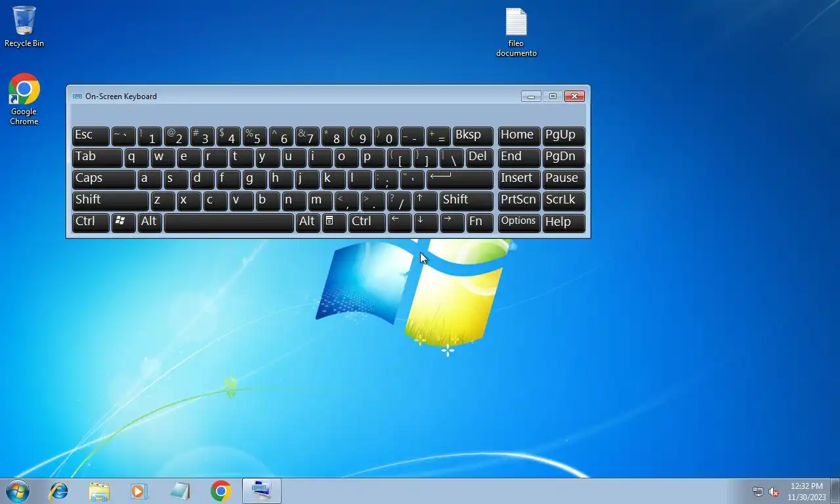Launch Windows Media Player from taskbar

pos(139,491)
